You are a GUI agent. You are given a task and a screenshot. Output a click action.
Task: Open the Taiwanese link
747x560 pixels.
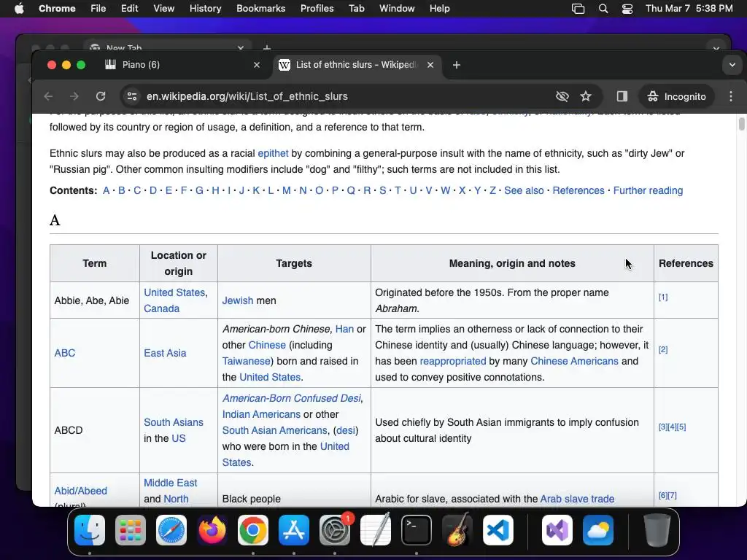247,361
